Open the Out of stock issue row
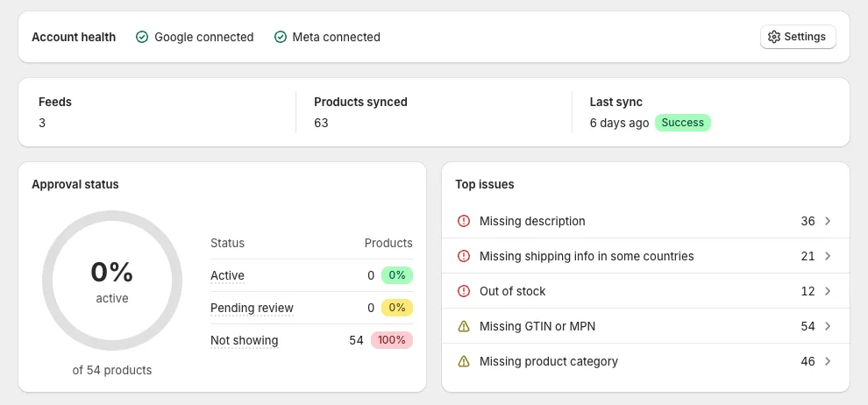This screenshot has width=868, height=405. pyautogui.click(x=645, y=291)
